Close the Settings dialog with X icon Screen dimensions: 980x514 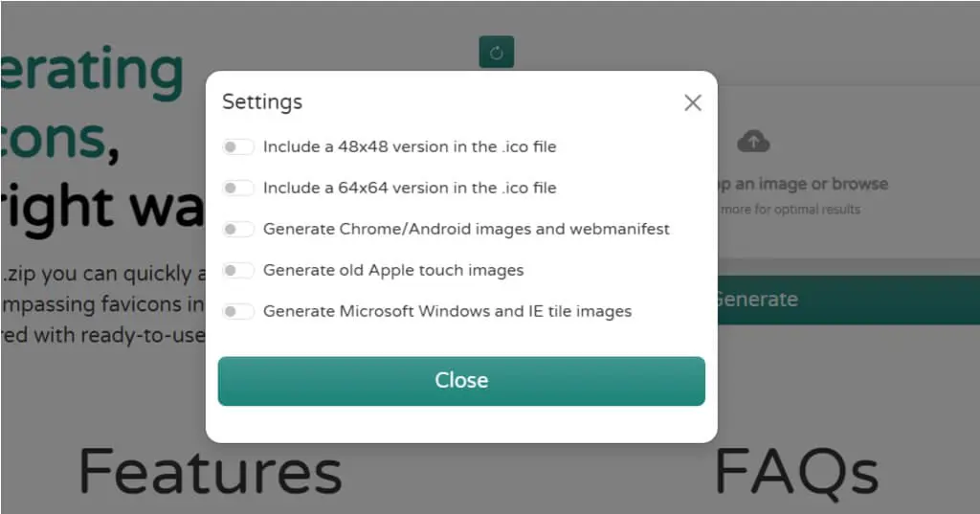pos(693,102)
